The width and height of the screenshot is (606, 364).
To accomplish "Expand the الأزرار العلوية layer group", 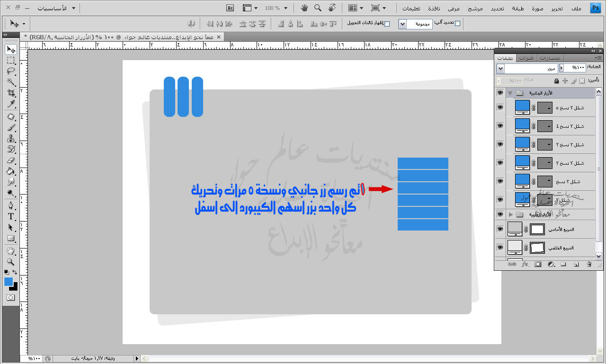I will click(510, 215).
